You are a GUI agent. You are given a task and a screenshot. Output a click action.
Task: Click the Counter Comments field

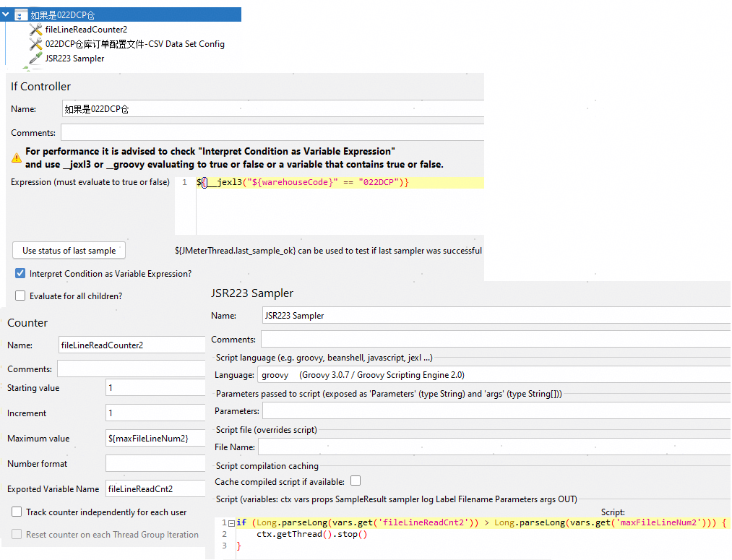(x=132, y=369)
